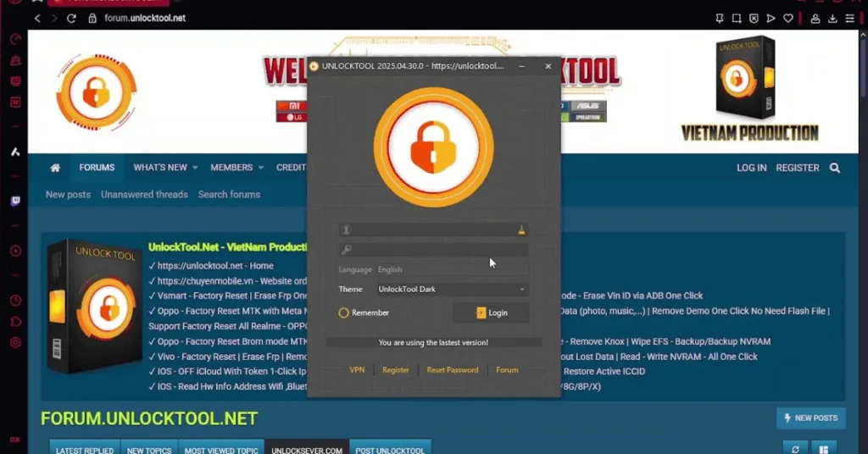868x454 pixels.
Task: Click the Login button in UnlockTool dialog
Action: [491, 313]
